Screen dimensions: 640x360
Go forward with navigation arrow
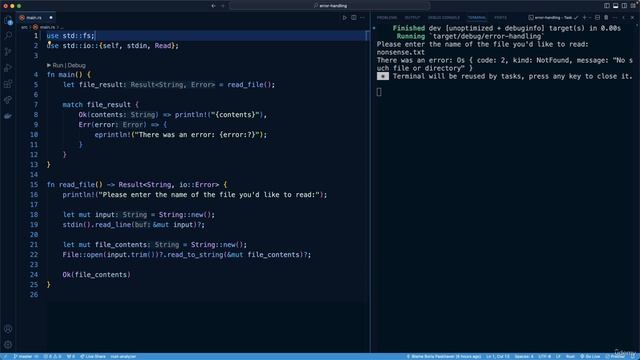coord(223,6)
